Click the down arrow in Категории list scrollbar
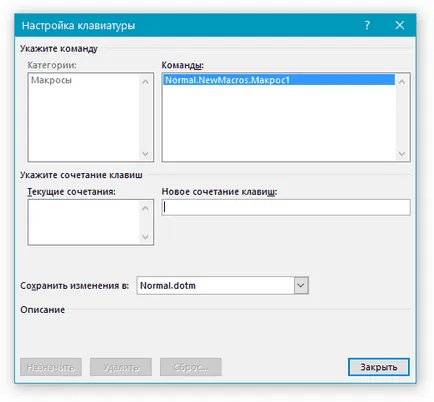 tap(145, 154)
